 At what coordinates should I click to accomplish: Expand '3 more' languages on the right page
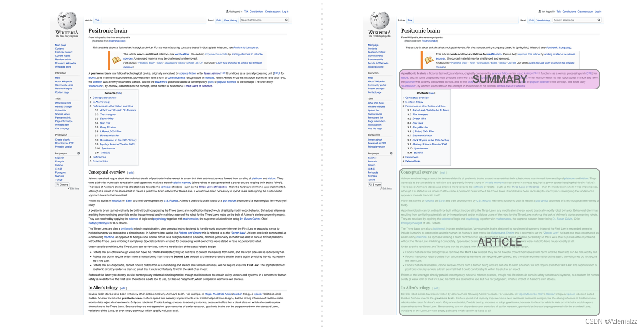pyautogui.click(x=375, y=184)
